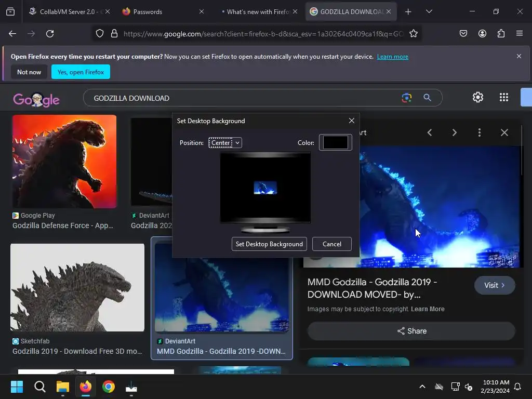The width and height of the screenshot is (532, 399).
Task: Open Firefox account menu
Action: tap(482, 34)
